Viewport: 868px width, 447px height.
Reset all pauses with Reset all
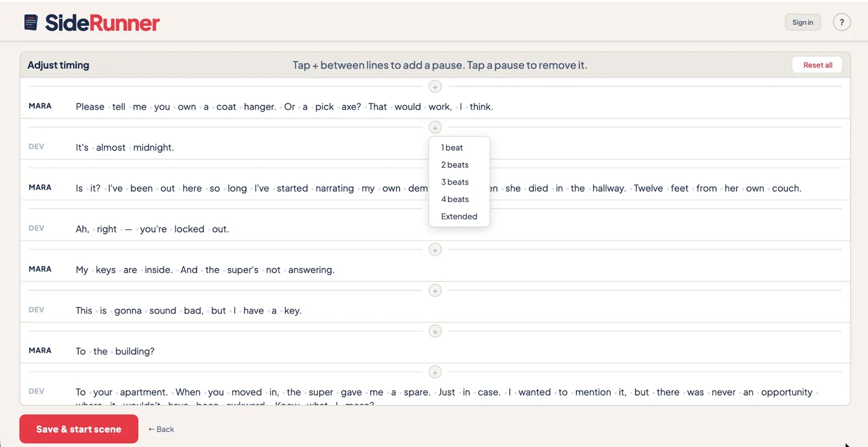[818, 65]
